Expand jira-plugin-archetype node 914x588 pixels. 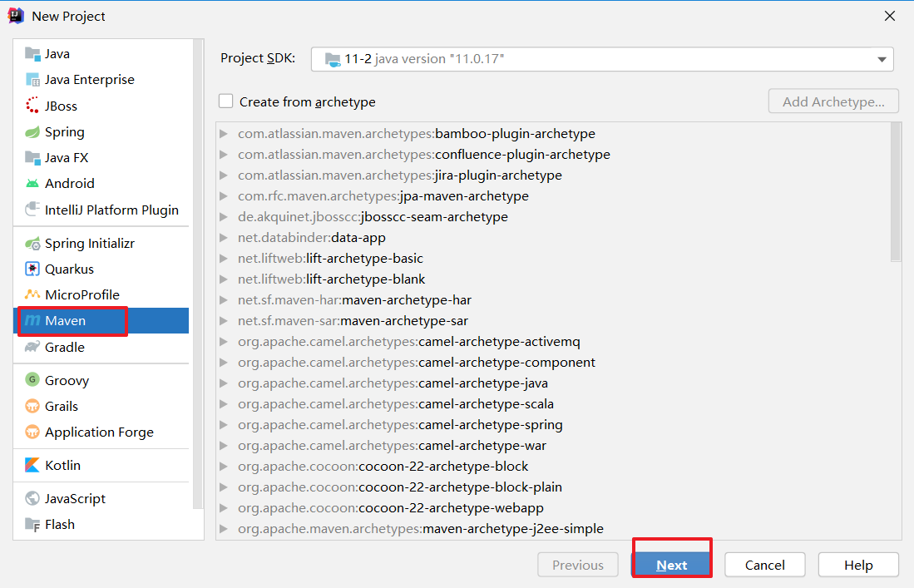click(x=223, y=175)
